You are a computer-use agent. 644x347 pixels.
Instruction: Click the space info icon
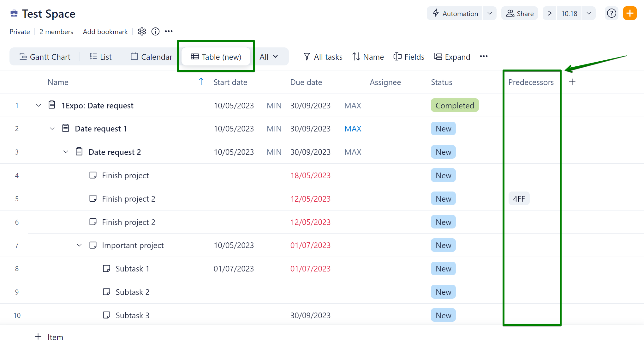[x=155, y=32]
